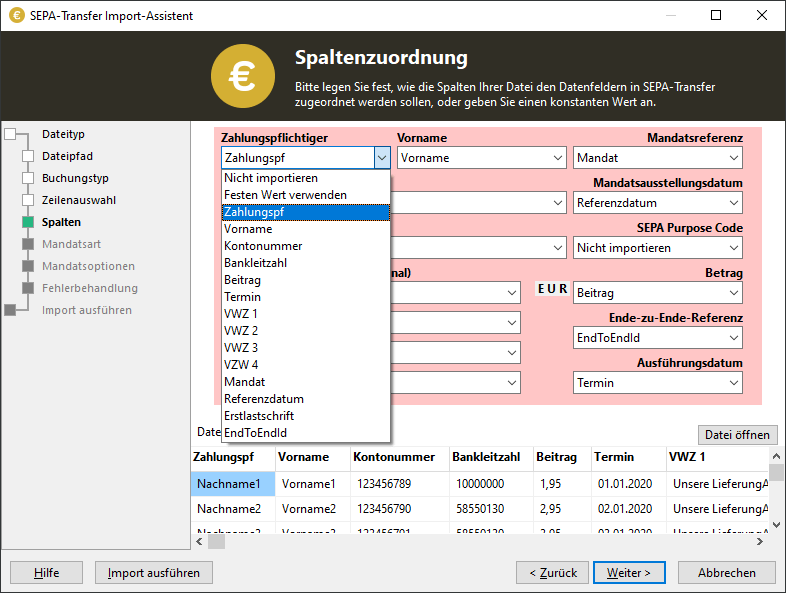
Task: Select 'Vorname' from the open list
Action: [x=306, y=229]
